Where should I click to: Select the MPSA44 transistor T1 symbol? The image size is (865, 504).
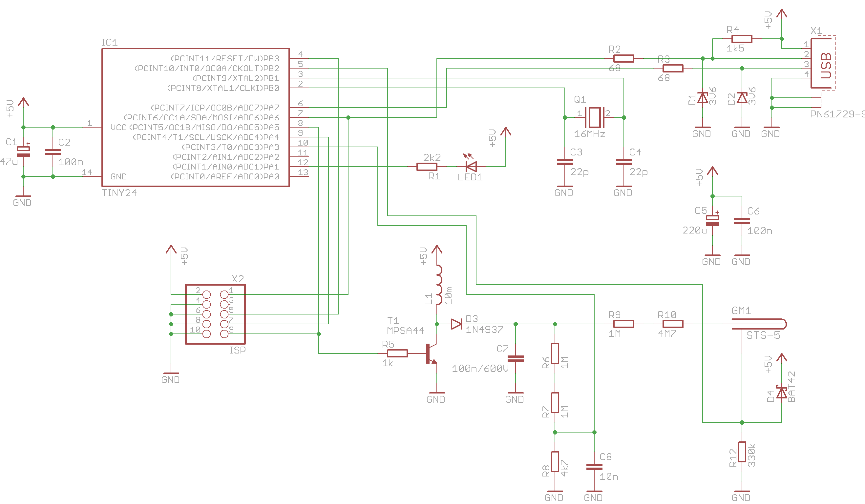(x=431, y=354)
